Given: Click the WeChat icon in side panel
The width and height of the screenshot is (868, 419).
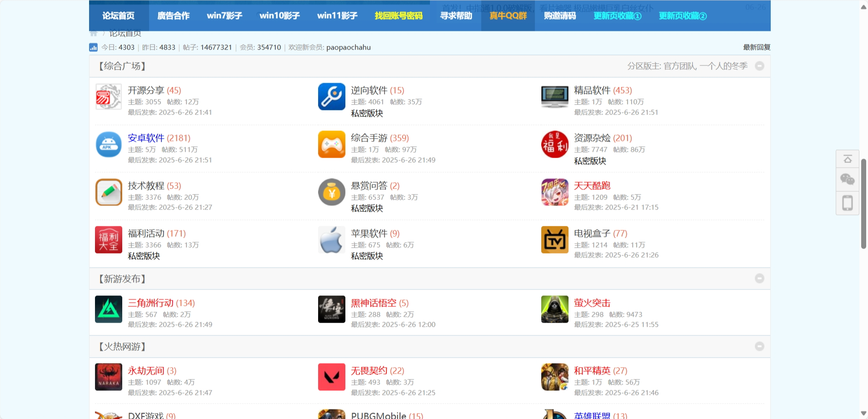Looking at the screenshot, I should tap(847, 180).
